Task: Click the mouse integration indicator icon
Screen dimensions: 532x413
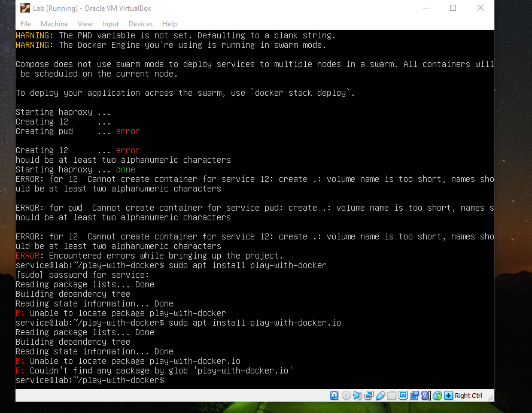Action: pos(437,396)
